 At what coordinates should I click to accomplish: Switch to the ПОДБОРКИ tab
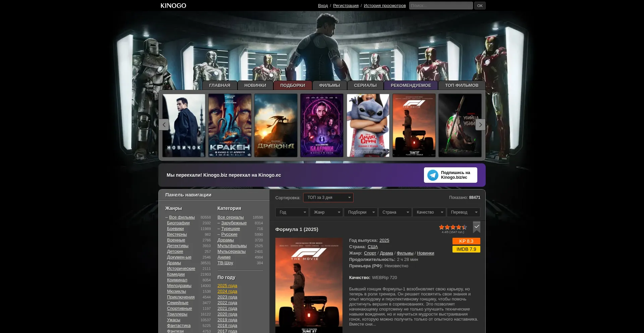pyautogui.click(x=293, y=86)
